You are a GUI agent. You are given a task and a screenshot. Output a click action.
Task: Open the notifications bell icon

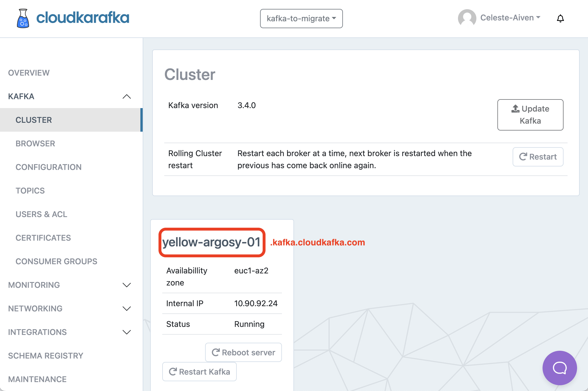tap(560, 18)
